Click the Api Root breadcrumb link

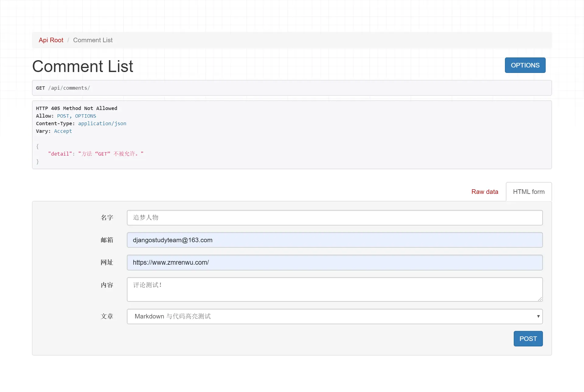[51, 40]
